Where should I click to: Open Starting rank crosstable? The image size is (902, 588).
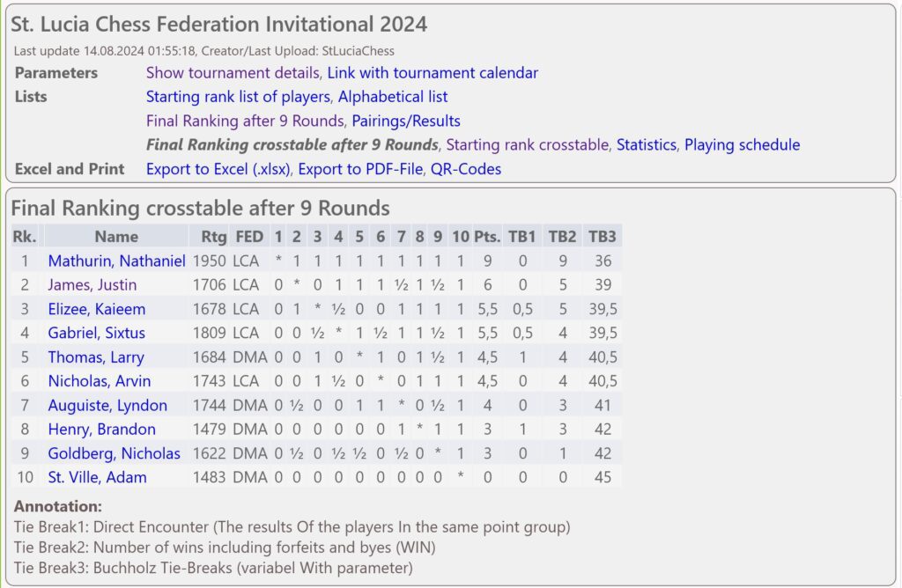(x=528, y=145)
